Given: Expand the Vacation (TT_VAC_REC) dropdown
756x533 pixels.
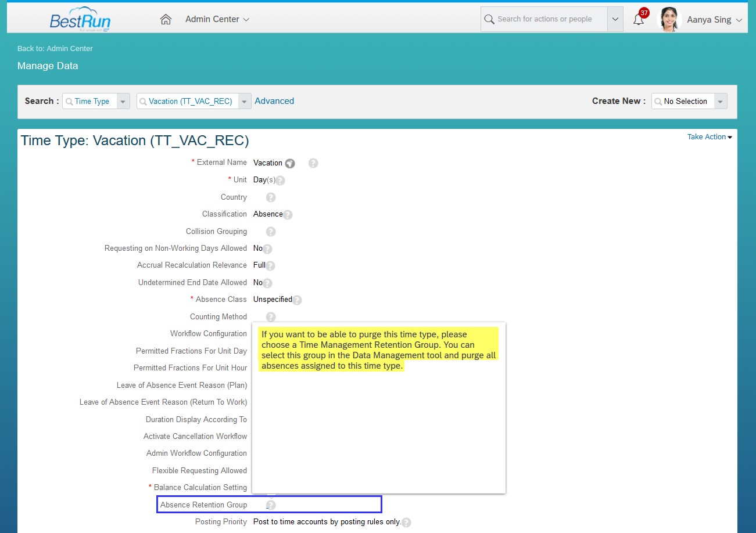Looking at the screenshot, I should (245, 101).
